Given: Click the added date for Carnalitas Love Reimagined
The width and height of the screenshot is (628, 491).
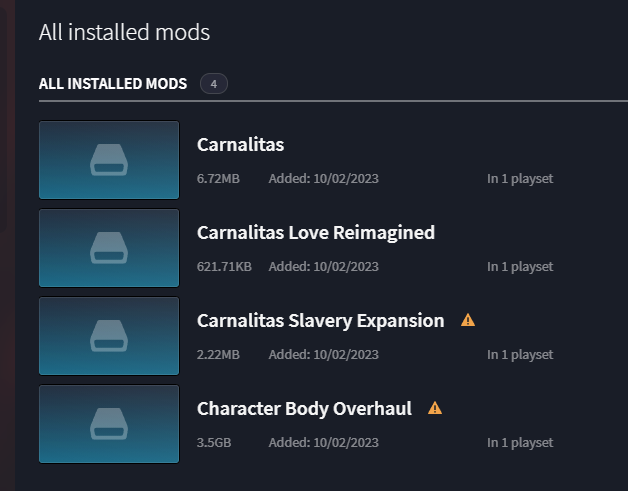Looking at the screenshot, I should (x=324, y=267).
